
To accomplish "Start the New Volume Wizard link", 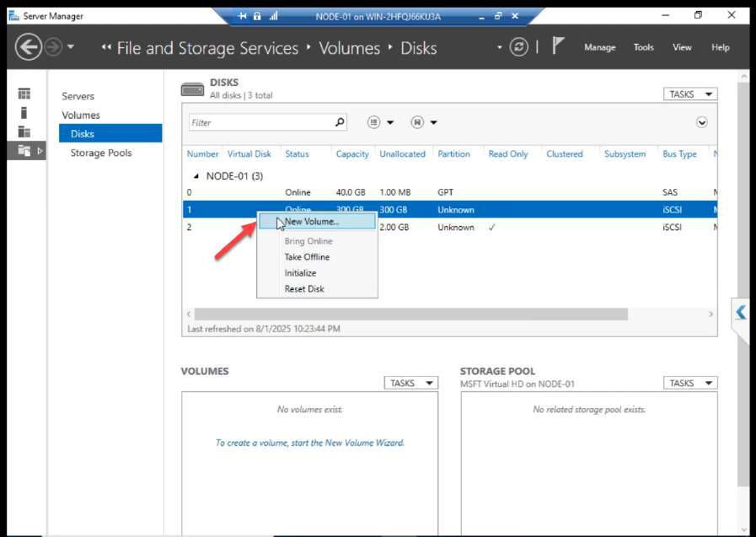I will tap(309, 443).
